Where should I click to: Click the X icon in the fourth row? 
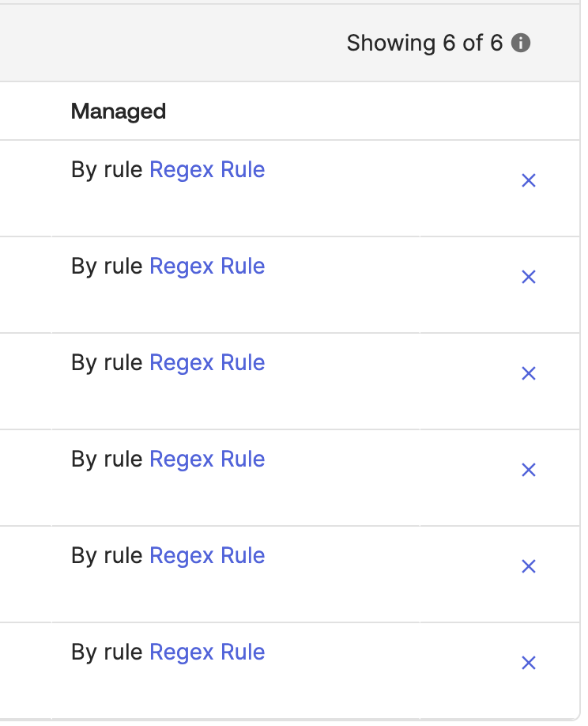coord(529,470)
